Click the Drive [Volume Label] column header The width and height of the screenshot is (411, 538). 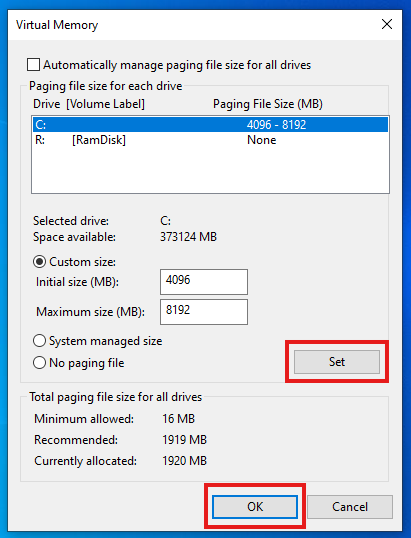(x=89, y=104)
